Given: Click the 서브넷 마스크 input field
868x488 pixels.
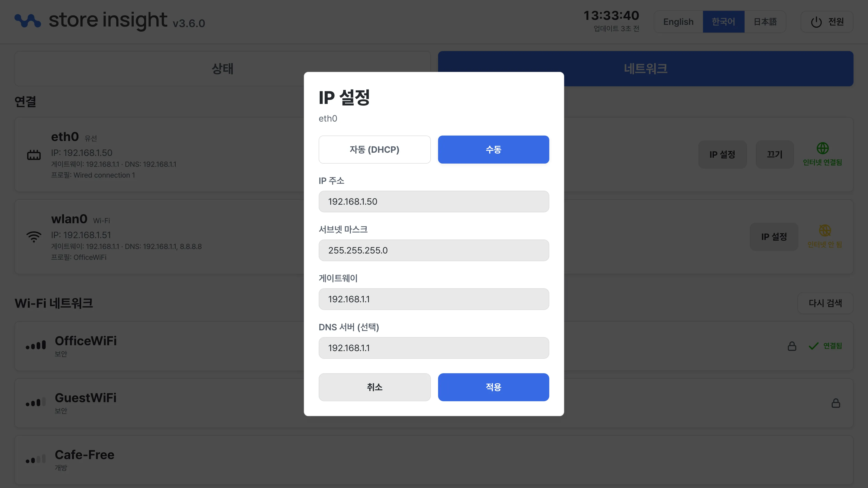Looking at the screenshot, I should [x=434, y=250].
